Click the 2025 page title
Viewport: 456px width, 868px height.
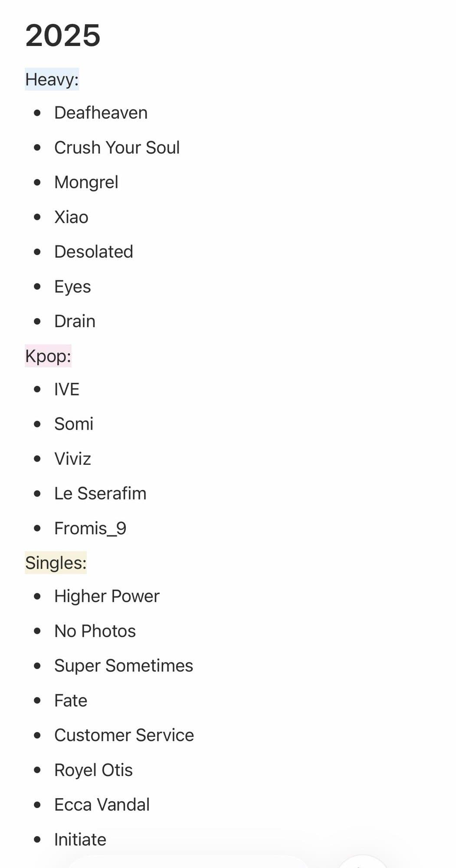pyautogui.click(x=63, y=36)
